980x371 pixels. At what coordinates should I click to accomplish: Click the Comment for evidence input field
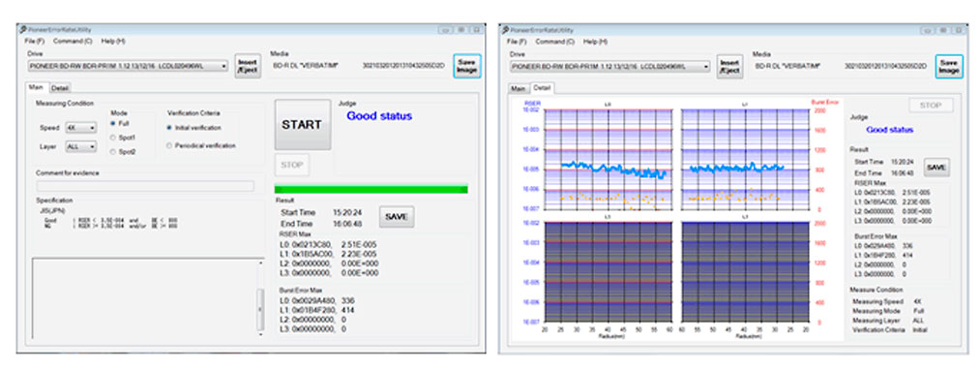[x=146, y=186]
